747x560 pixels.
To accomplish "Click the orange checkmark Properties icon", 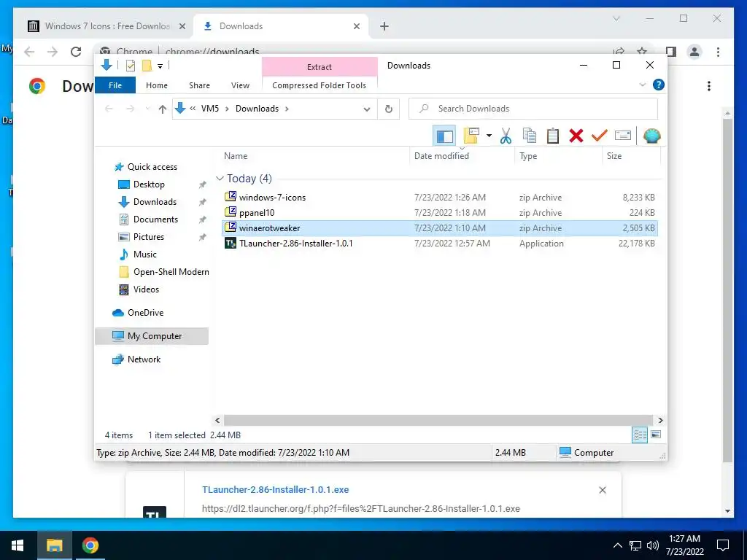I will [600, 136].
